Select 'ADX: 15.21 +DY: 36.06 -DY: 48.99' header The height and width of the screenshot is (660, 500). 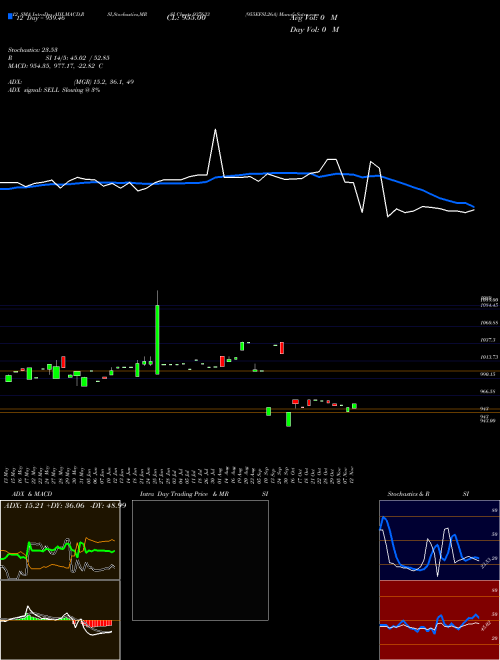coord(64,506)
